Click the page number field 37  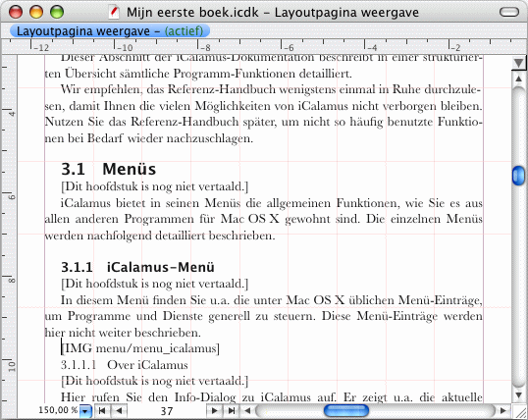point(166,411)
